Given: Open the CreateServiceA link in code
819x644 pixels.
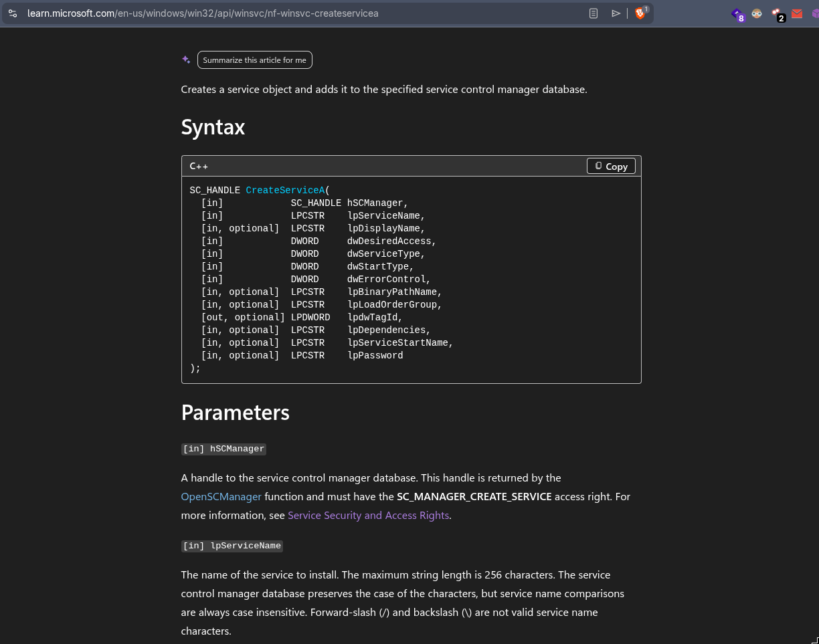Looking at the screenshot, I should tap(285, 191).
